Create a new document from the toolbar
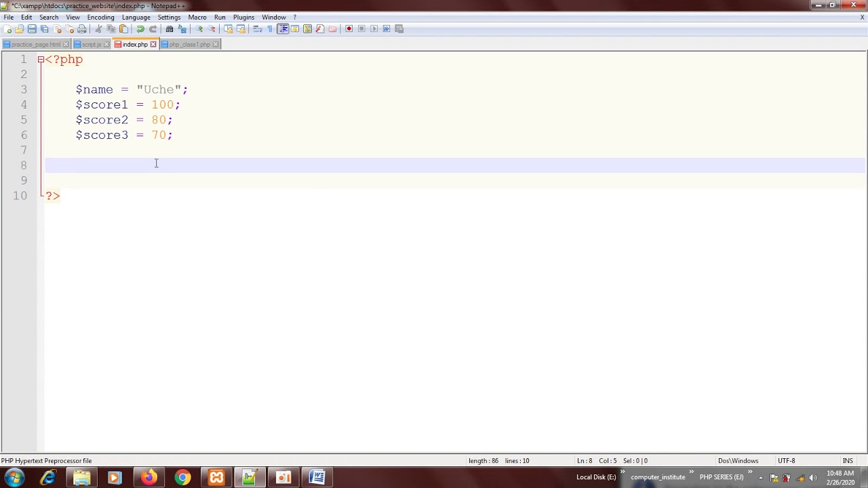 point(7,28)
